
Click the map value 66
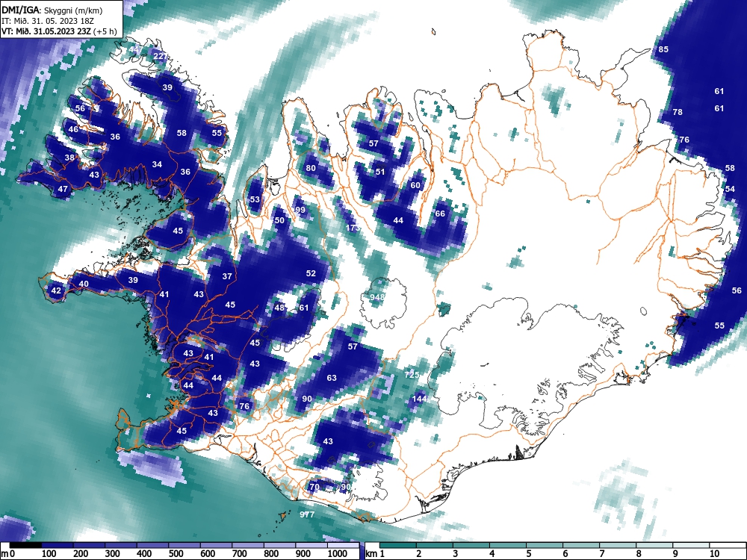pyautogui.click(x=440, y=214)
